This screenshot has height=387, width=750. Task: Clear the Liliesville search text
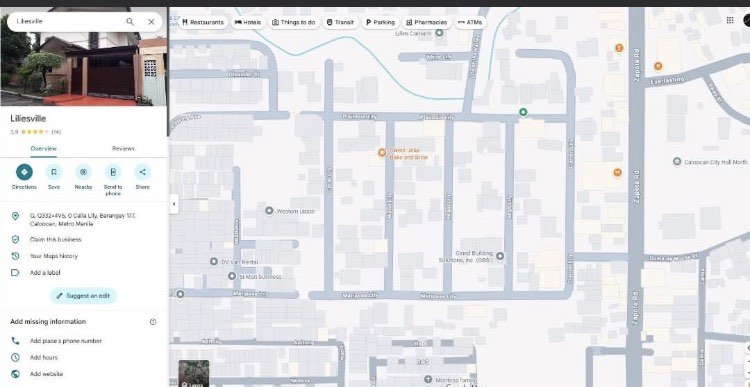(x=151, y=22)
